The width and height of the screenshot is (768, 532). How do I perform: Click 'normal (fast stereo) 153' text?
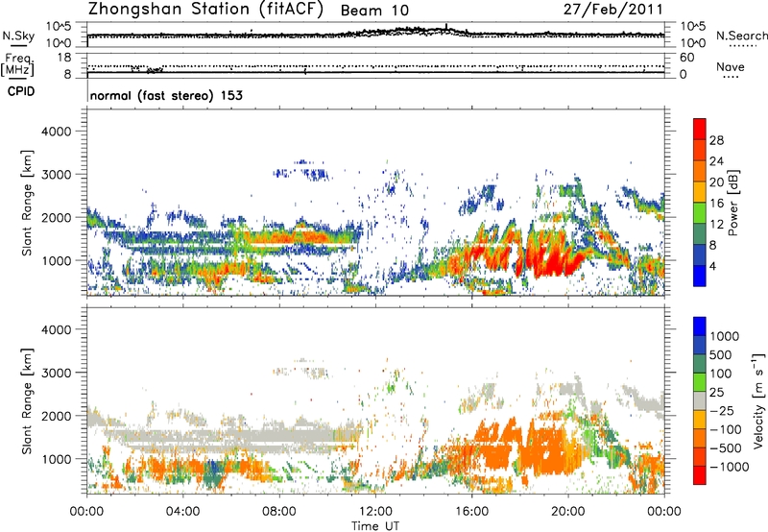(166, 95)
